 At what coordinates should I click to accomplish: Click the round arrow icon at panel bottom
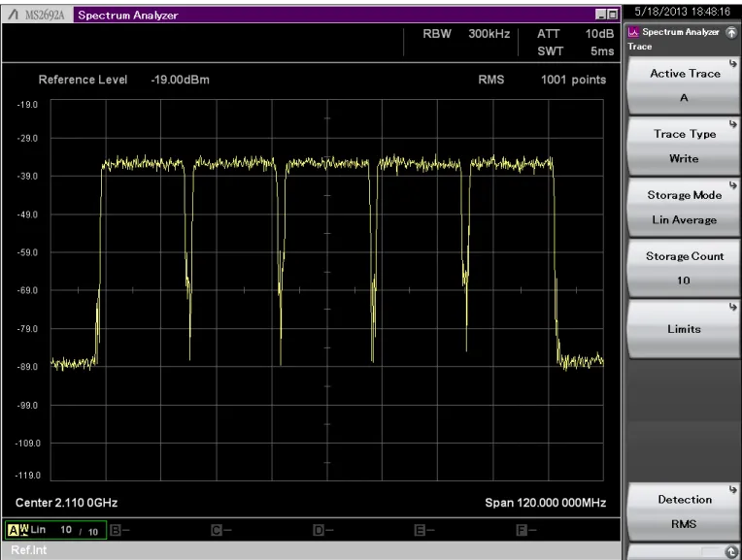731,551
